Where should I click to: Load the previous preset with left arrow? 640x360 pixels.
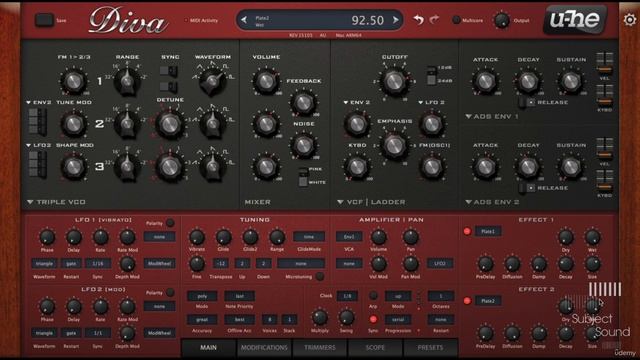[244, 20]
